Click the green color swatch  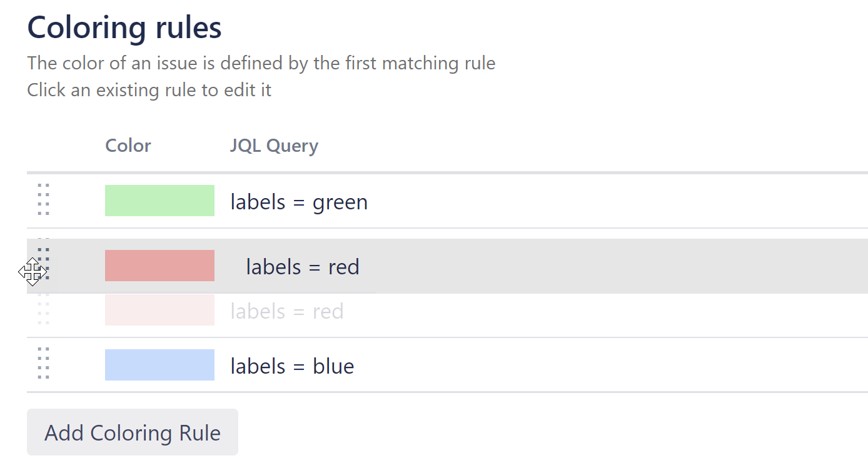coord(159,201)
